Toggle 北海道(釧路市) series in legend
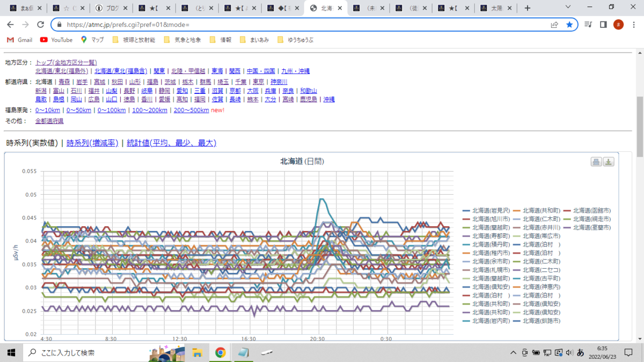This screenshot has height=362, width=644. pyautogui.click(x=537, y=321)
